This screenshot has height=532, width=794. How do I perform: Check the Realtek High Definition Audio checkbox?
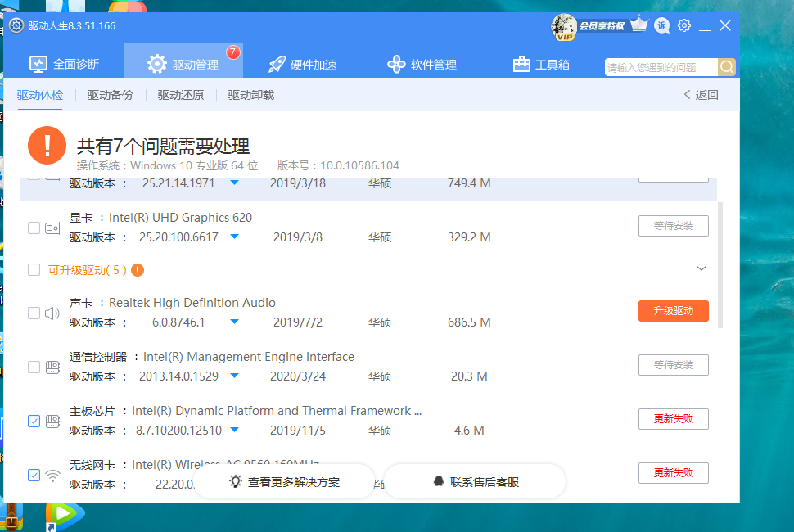pyautogui.click(x=34, y=313)
